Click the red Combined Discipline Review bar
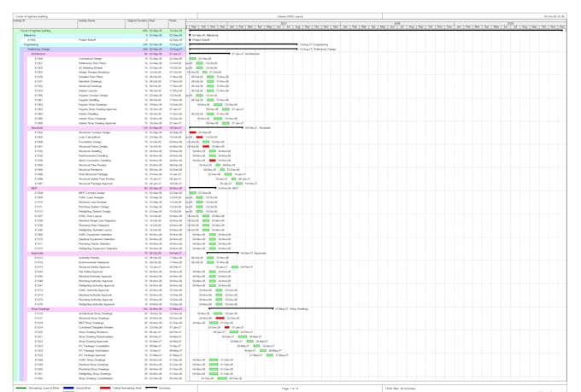This screenshot has width=581, height=392. pos(226,327)
